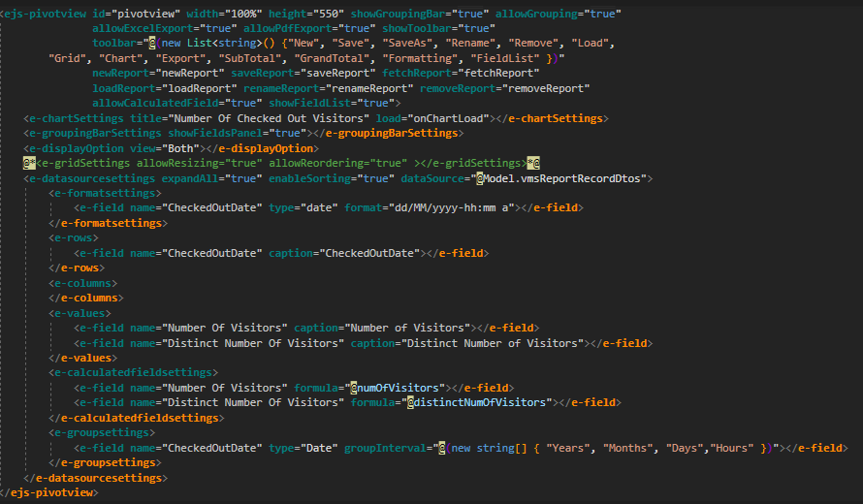Click the opening ejs-pivotview tag name
Image resolution: width=863 pixels, height=504 pixels.
click(45, 14)
